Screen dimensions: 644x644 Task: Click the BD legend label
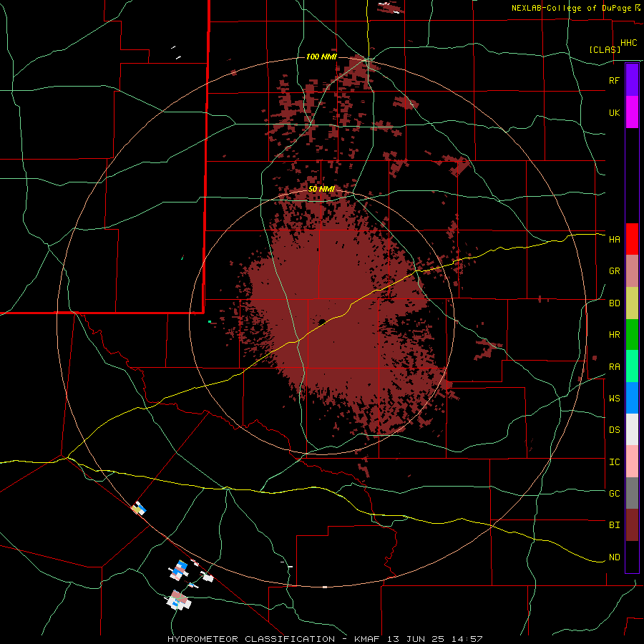point(614,303)
